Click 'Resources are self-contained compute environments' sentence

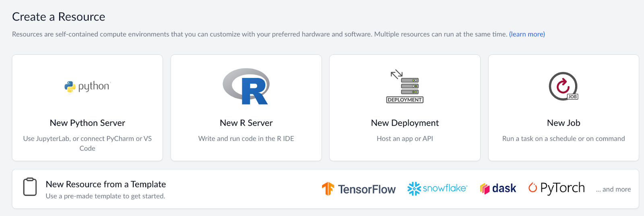(260, 34)
